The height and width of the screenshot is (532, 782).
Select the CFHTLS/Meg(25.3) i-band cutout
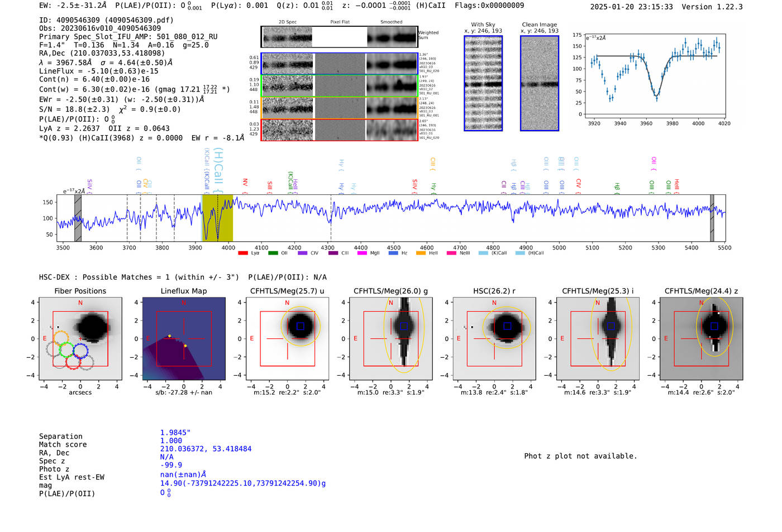(598, 338)
